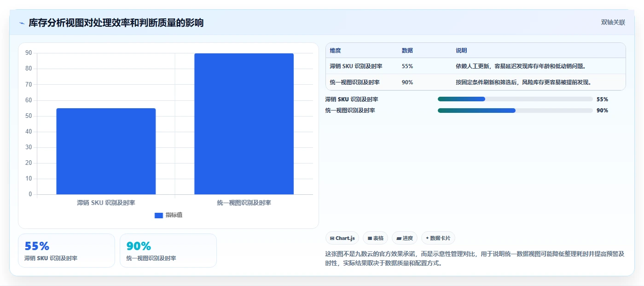Click the 55% progress bar

[x=515, y=99]
